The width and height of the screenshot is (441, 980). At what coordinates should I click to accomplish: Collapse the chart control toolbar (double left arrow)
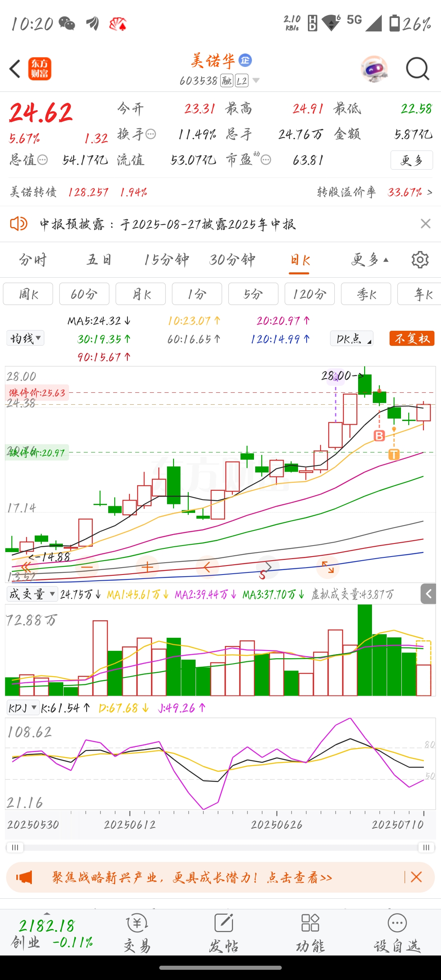click(27, 567)
